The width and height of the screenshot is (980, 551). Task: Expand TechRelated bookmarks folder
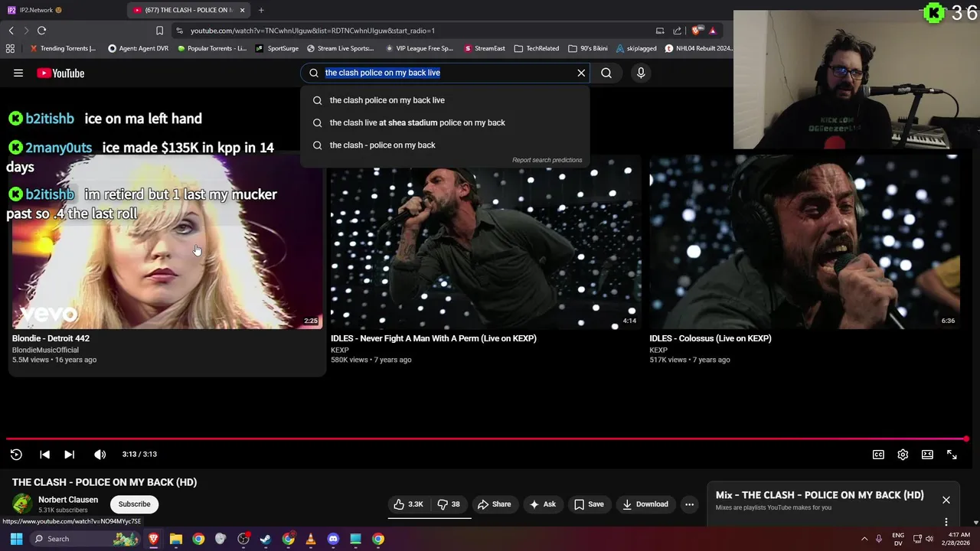coord(537,48)
